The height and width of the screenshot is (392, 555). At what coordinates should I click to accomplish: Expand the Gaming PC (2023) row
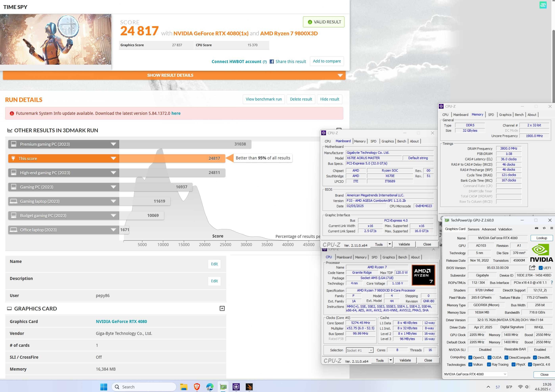click(x=113, y=187)
